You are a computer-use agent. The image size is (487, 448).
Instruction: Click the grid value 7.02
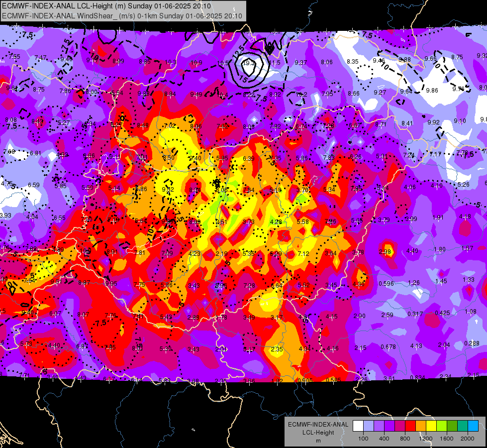click(x=170, y=126)
